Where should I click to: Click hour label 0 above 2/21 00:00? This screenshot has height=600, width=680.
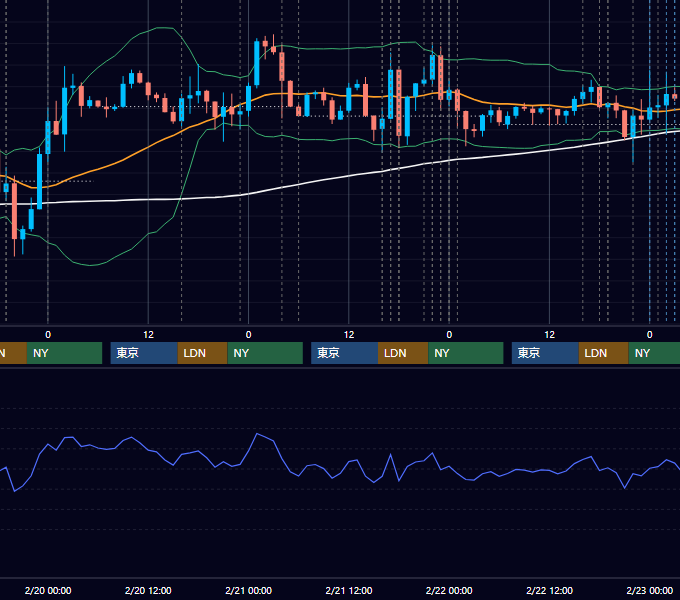click(248, 335)
